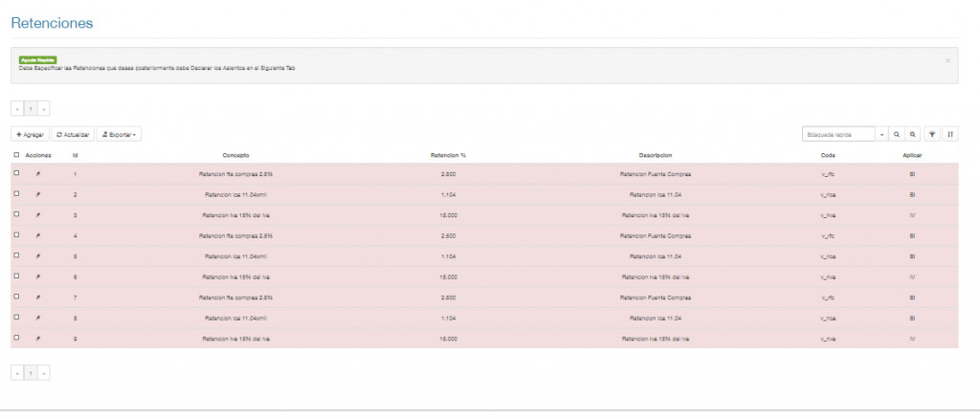Expand the quick search dropdown arrow

coord(881,135)
